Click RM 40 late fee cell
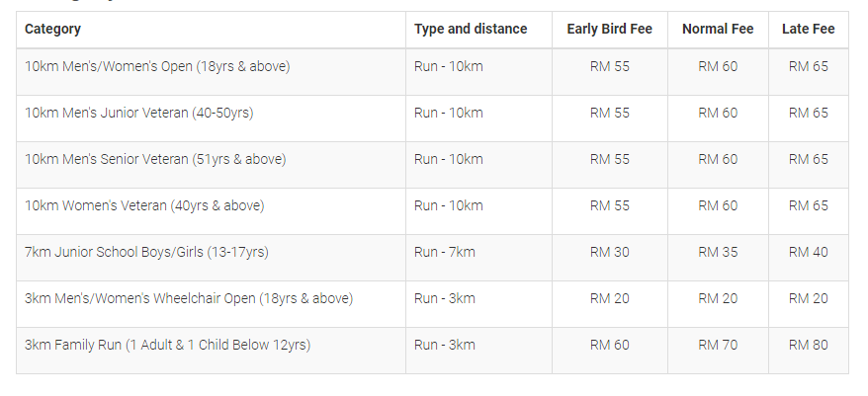868x396 pixels. (809, 252)
